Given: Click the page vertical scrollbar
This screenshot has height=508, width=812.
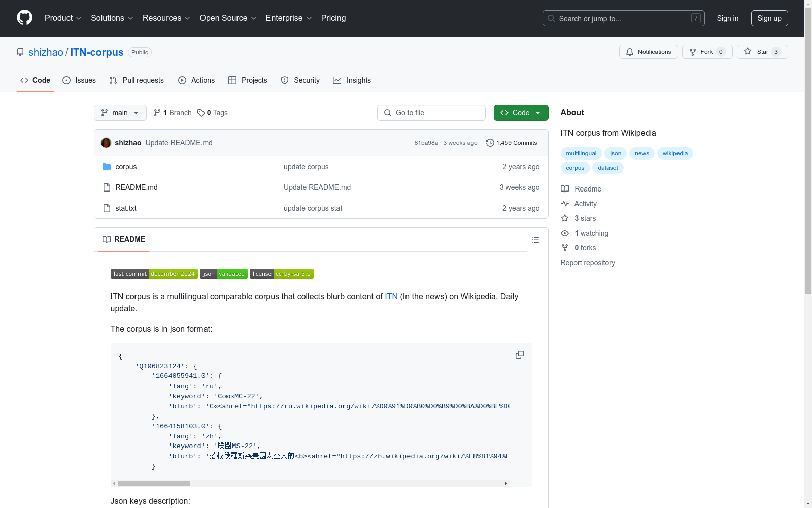Looking at the screenshot, I should (808, 151).
